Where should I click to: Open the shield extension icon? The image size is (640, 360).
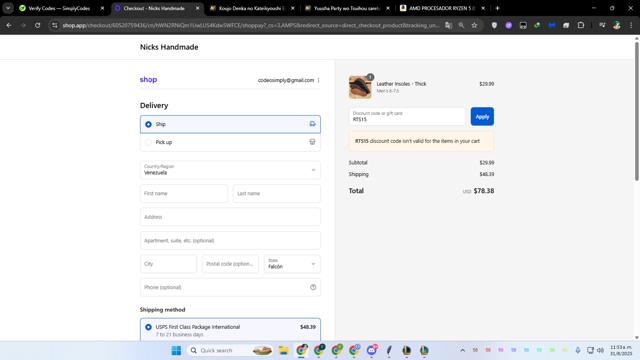494,25
